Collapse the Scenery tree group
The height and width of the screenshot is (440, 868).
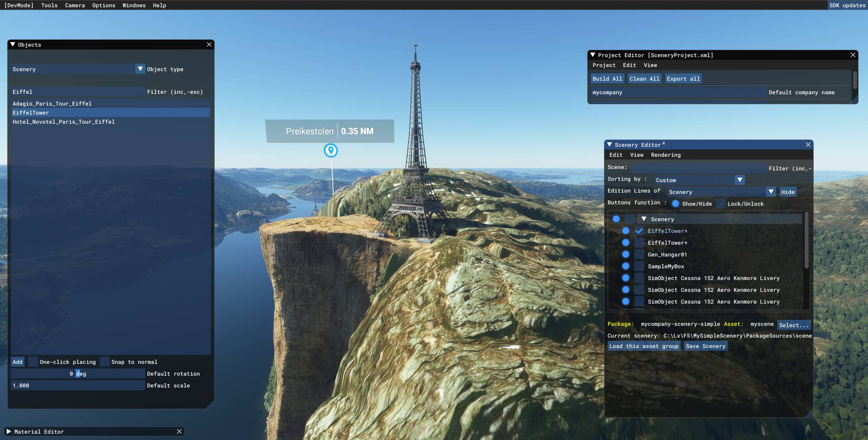[643, 219]
